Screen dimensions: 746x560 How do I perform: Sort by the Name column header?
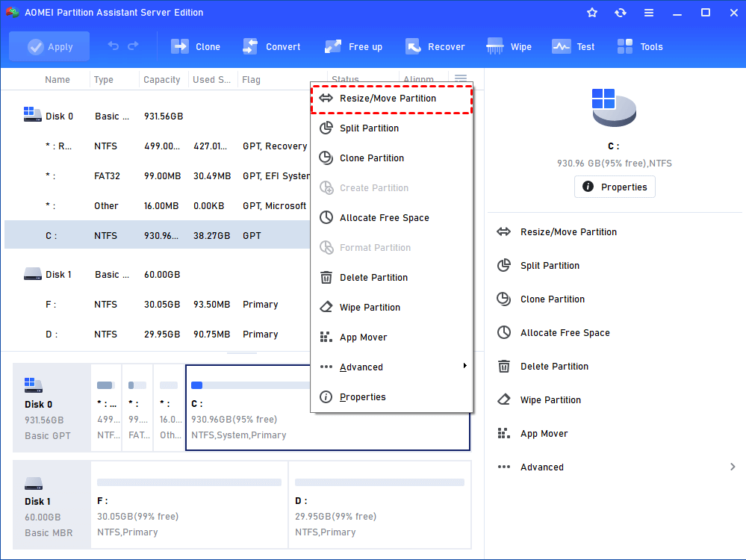click(x=57, y=80)
